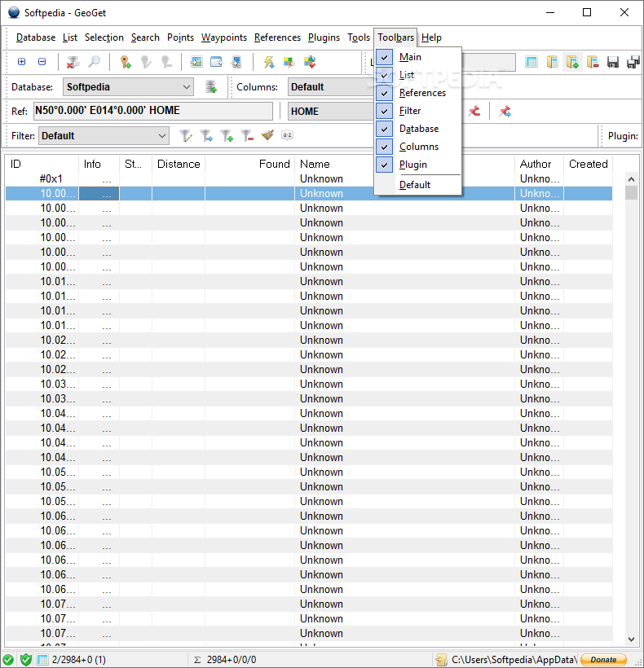
Task: Click the single floppy disk save icon
Action: (613, 62)
